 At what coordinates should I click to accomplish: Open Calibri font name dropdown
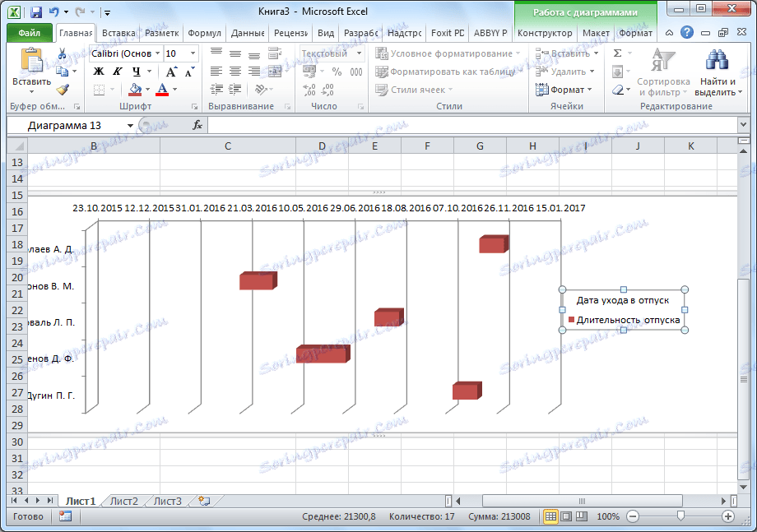point(157,53)
